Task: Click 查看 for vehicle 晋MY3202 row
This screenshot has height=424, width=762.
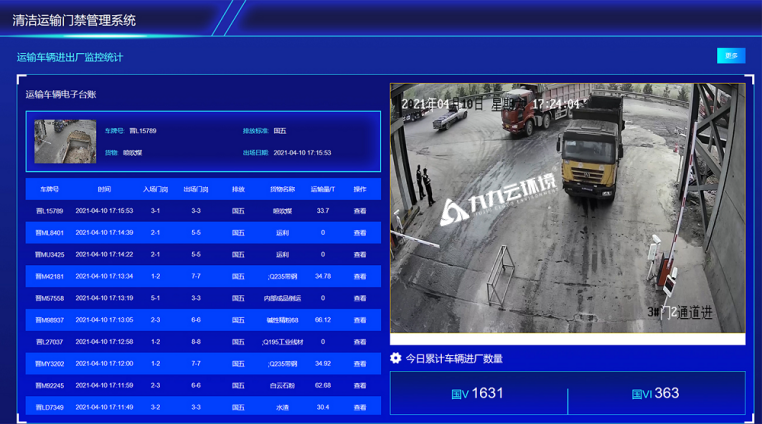Action: (360, 364)
